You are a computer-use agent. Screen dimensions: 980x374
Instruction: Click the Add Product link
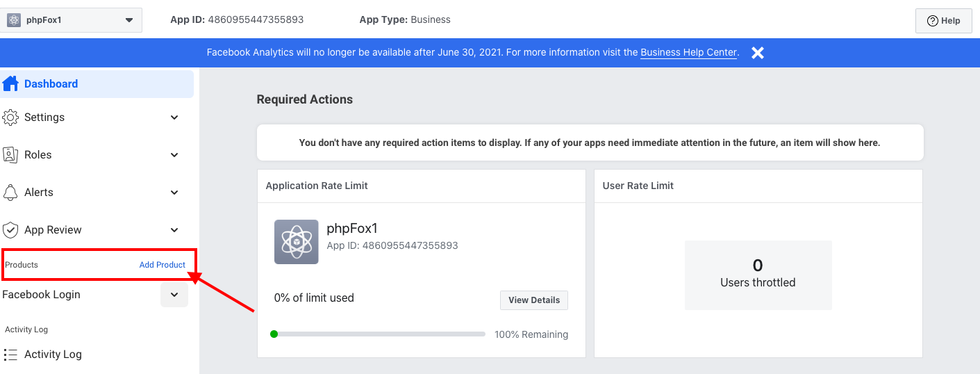tap(163, 265)
